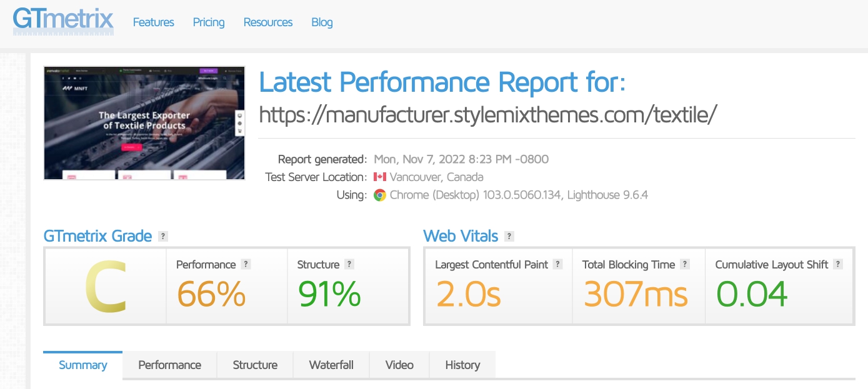Screen dimensions: 868x389
Task: Open the Features menu item
Action: (x=154, y=22)
